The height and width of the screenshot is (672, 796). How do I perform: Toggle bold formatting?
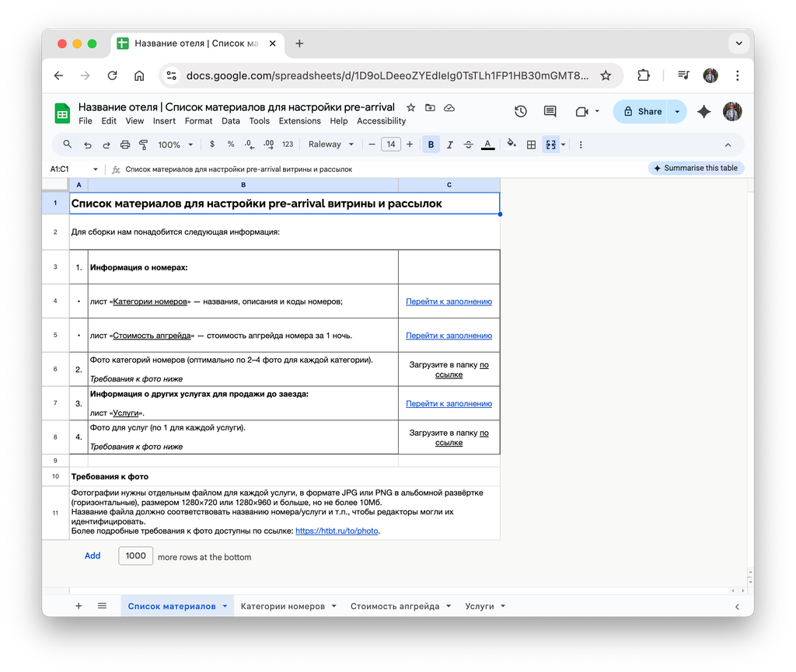[x=431, y=144]
